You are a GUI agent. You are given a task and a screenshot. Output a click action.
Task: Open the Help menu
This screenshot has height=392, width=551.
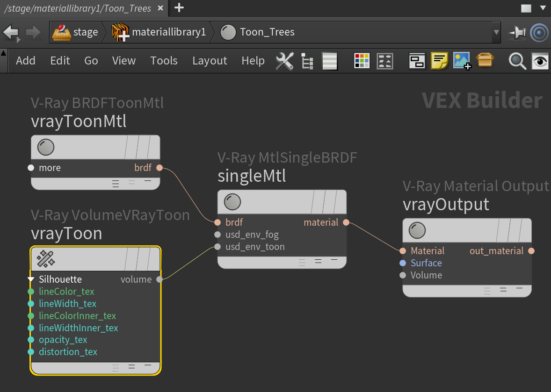coord(253,61)
